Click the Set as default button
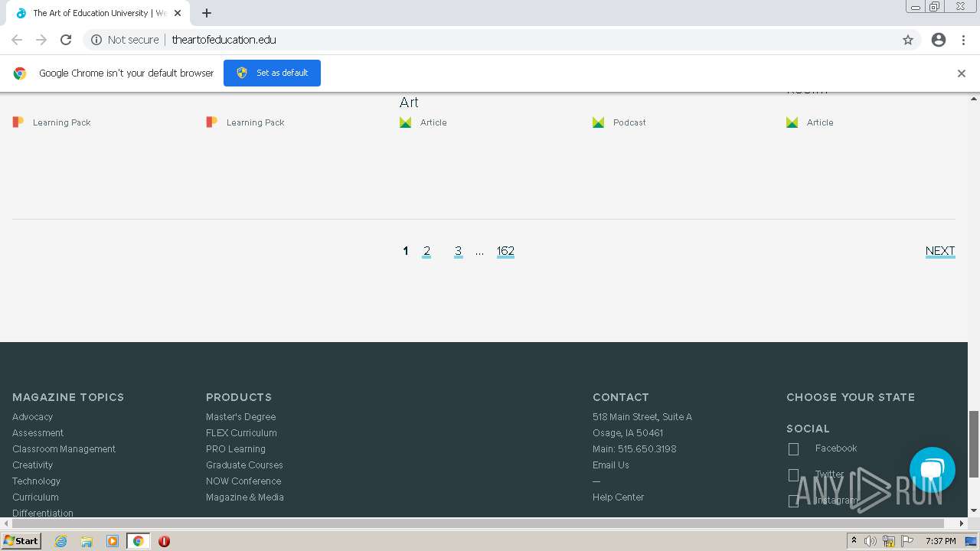Image resolution: width=980 pixels, height=551 pixels. coord(272,73)
